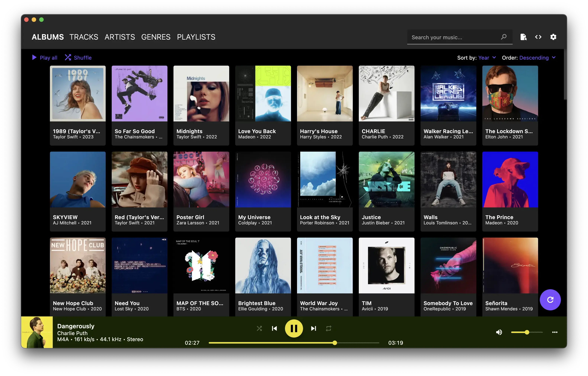Switch to the TRACKS tab
Image resolution: width=588 pixels, height=376 pixels.
(84, 37)
